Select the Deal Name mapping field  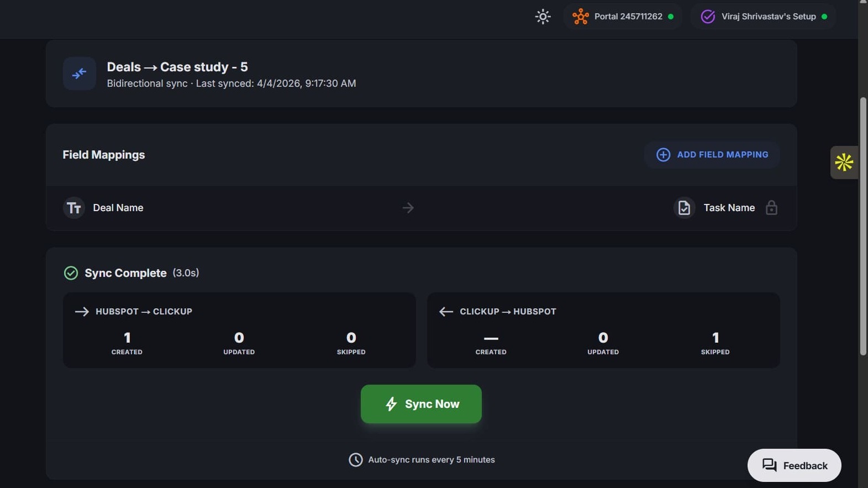tap(118, 208)
